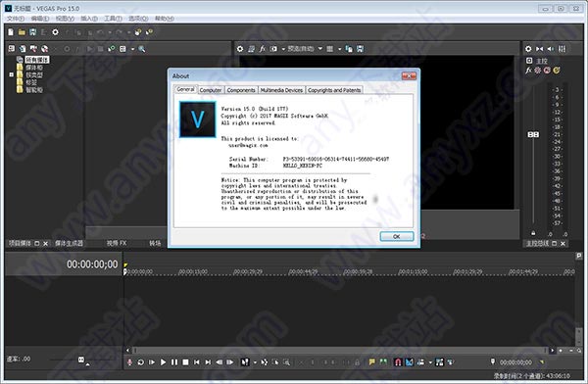Click the master bus settings gear icon
Image resolution: width=588 pixels, height=384 pixels.
pos(528,49)
